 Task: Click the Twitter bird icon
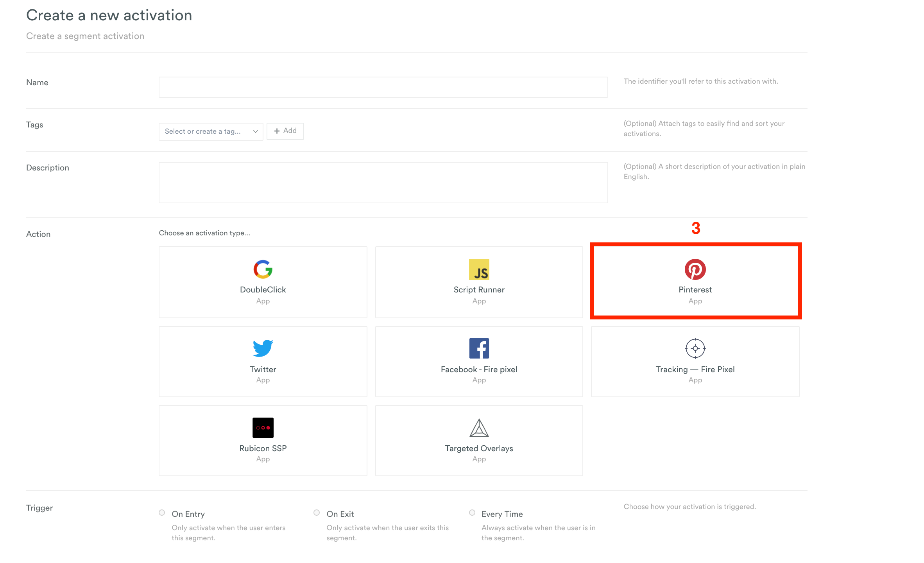click(263, 348)
